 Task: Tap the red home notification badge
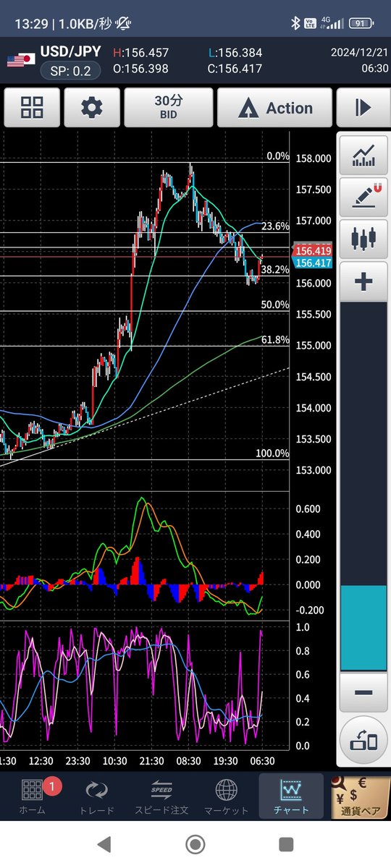(52, 786)
